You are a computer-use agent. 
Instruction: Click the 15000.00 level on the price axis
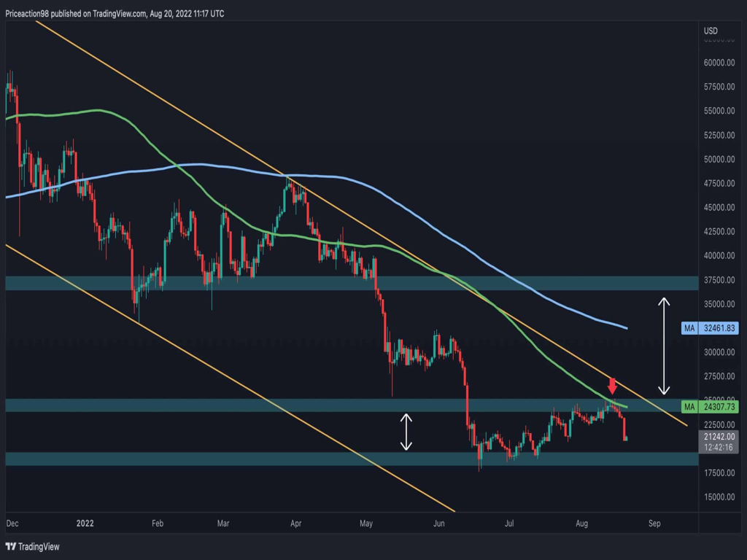click(x=718, y=497)
